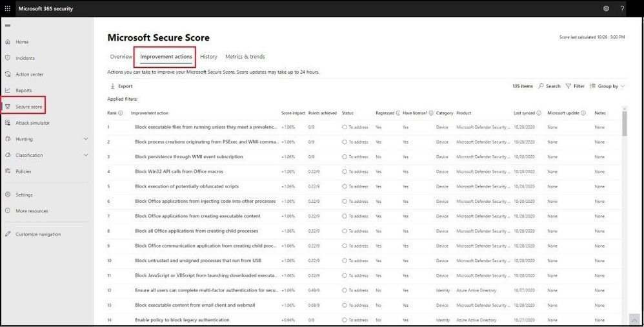Screen dimensions: 644x327
Task: Click the Classification icon in sidebar
Action: tap(7, 155)
